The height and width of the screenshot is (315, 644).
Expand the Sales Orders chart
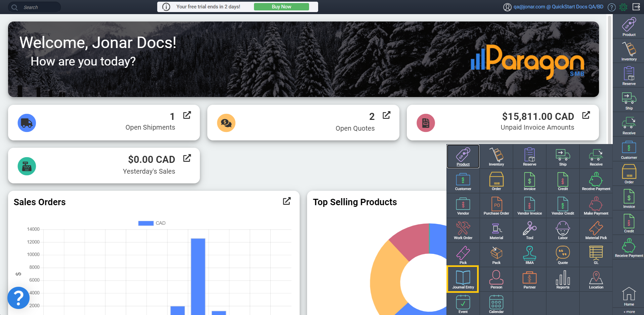287,201
